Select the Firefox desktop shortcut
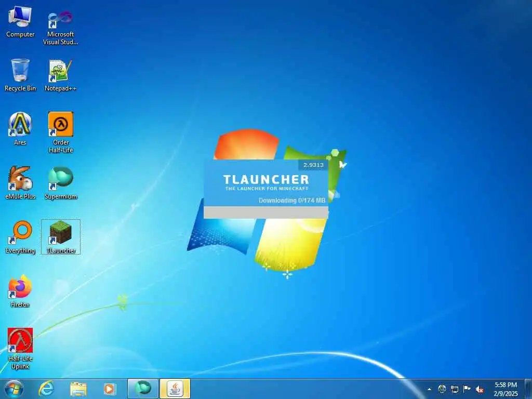Image resolution: width=532 pixels, height=399 pixels. click(x=20, y=291)
